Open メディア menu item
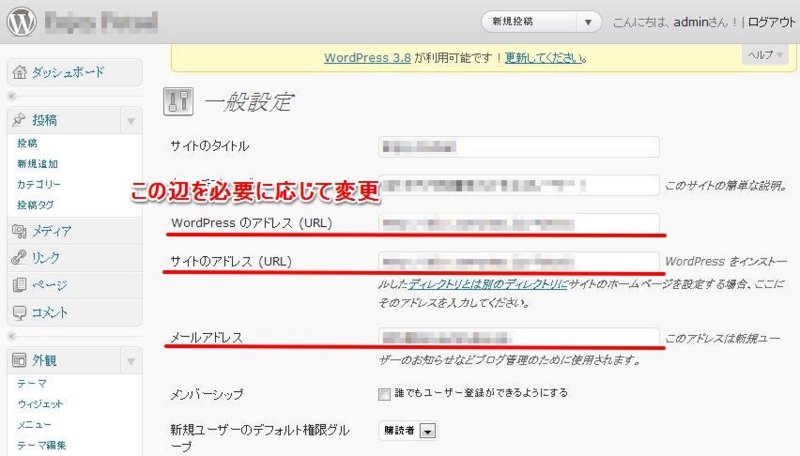This screenshot has height=456, width=800. coord(74,231)
